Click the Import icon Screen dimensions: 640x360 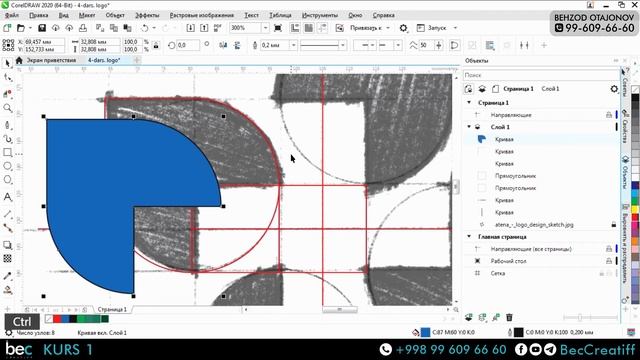coord(190,28)
